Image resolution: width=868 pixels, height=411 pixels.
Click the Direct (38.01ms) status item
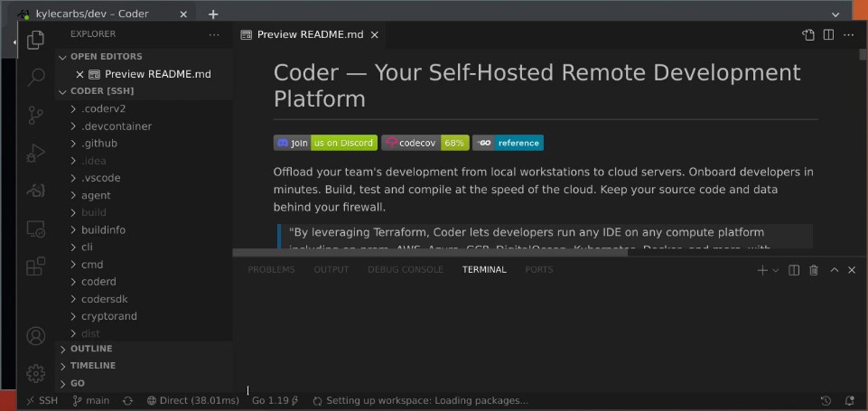192,400
